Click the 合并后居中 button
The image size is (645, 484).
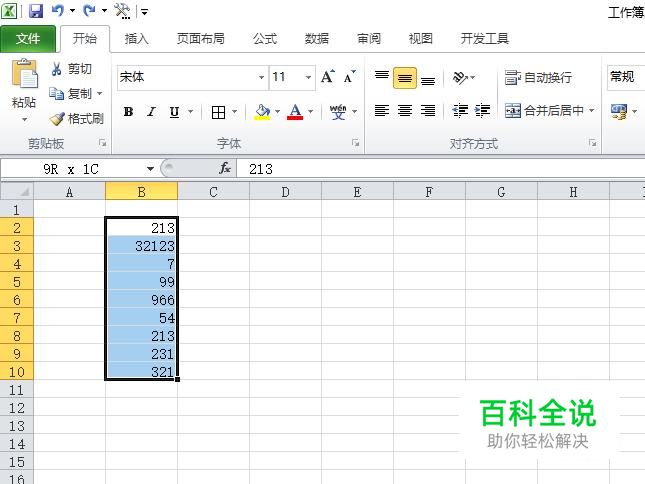[544, 110]
